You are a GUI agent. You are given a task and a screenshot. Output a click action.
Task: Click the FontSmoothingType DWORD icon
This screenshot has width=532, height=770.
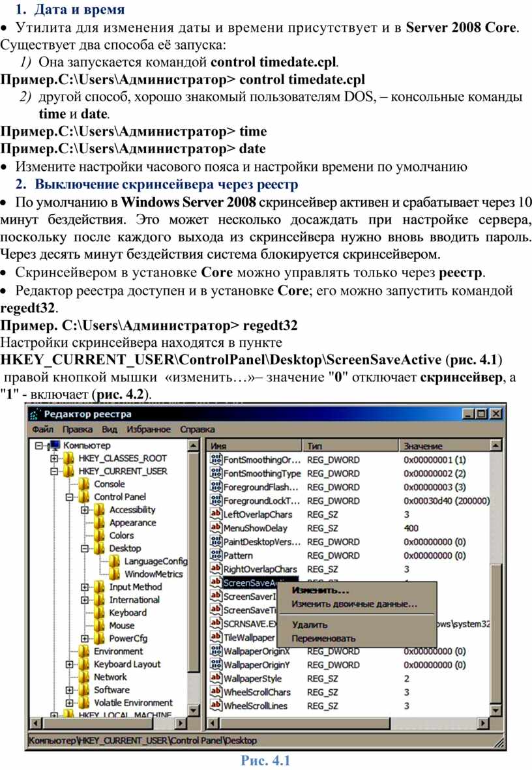pos(216,473)
